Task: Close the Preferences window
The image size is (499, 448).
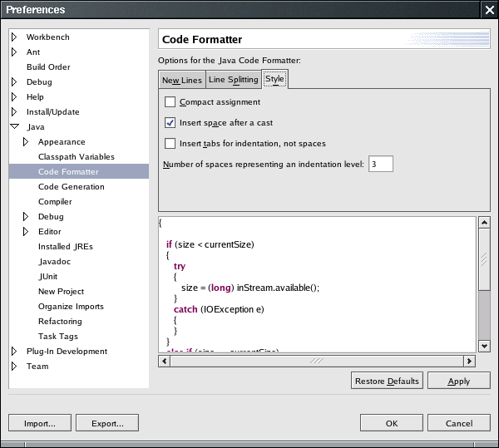Action: [490, 10]
